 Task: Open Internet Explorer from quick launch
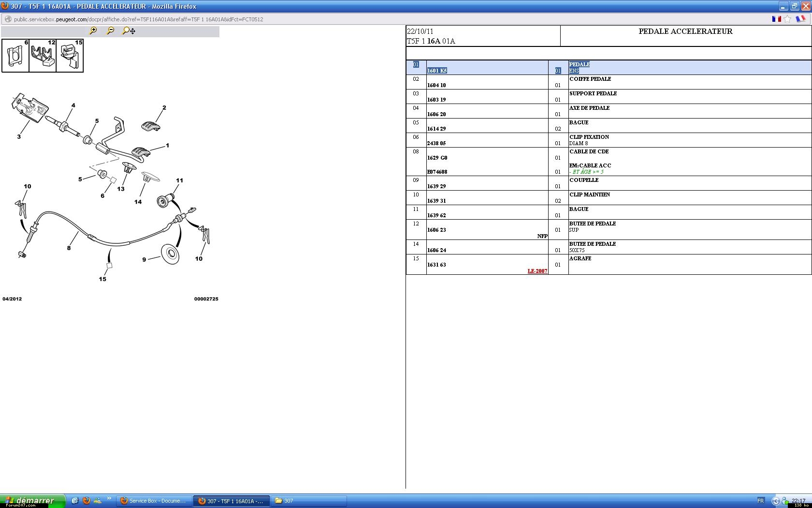click(x=75, y=501)
